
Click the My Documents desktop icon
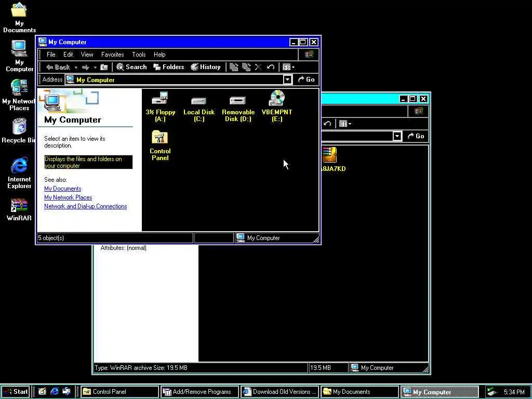tap(19, 18)
